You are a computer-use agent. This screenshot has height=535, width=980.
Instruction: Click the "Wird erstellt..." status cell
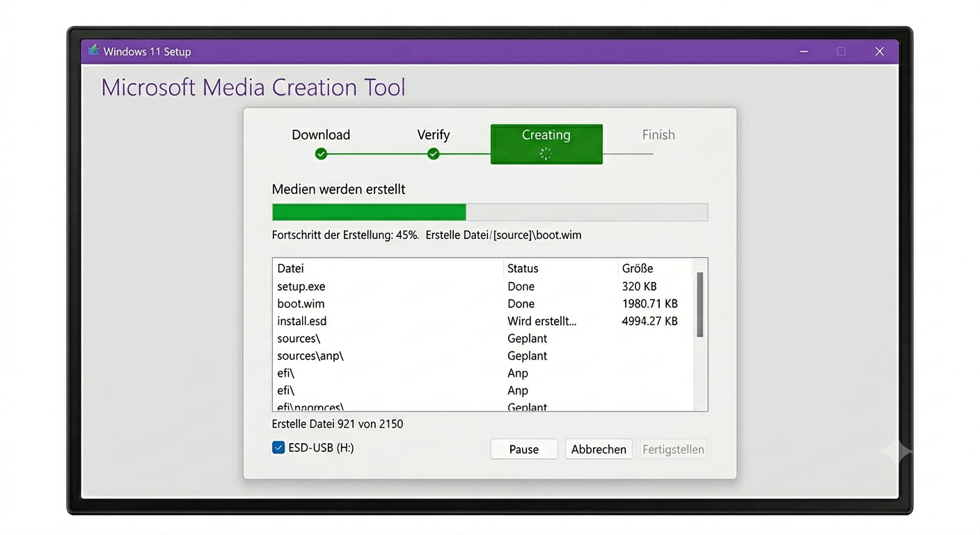pos(542,321)
